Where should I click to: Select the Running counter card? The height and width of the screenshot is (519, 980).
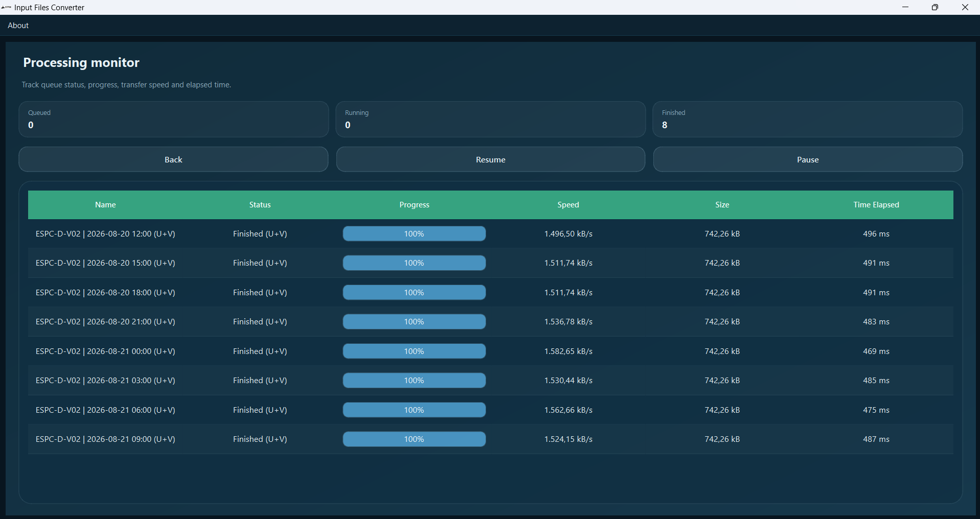[x=491, y=119]
